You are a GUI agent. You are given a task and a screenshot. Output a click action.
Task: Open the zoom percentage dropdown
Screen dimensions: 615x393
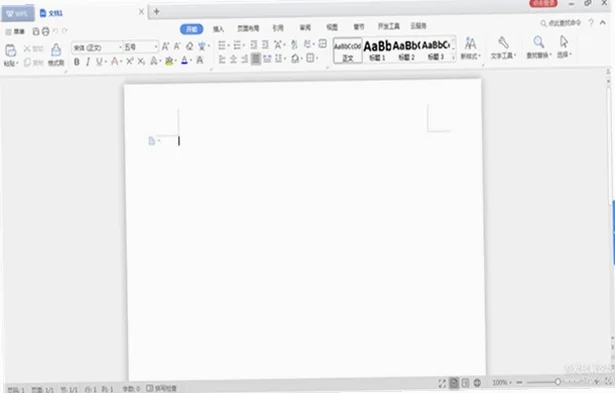510,382
